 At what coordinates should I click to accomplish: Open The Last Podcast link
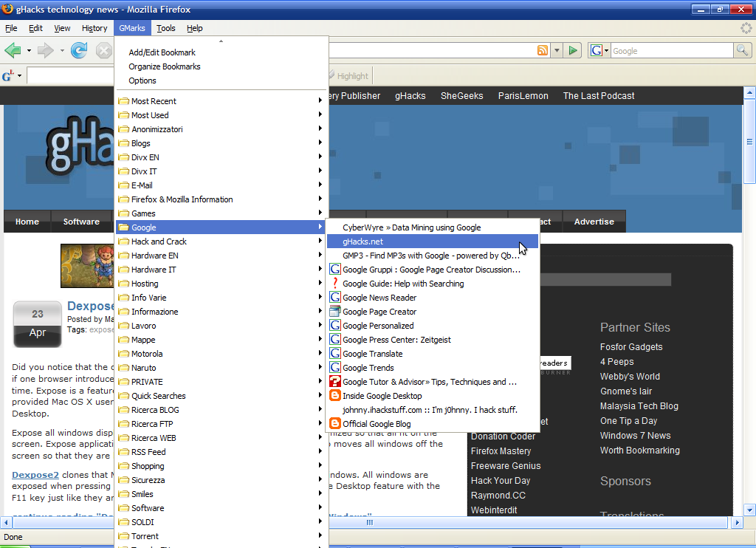pos(599,95)
